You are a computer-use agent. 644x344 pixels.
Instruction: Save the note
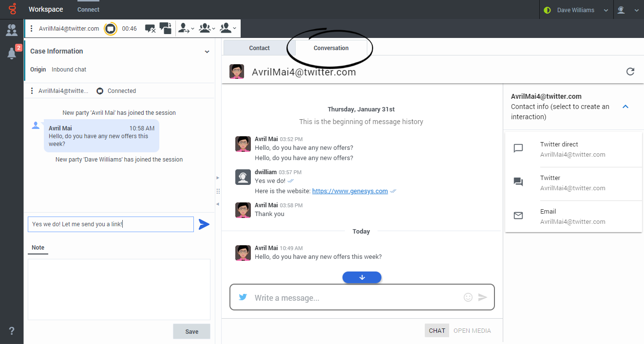pos(191,331)
